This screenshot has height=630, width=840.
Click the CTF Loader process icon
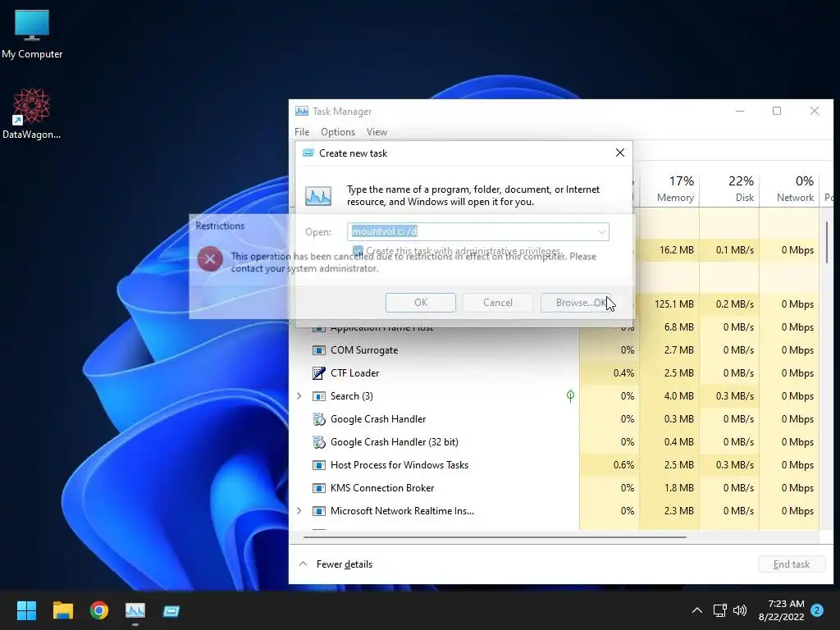pos(319,373)
